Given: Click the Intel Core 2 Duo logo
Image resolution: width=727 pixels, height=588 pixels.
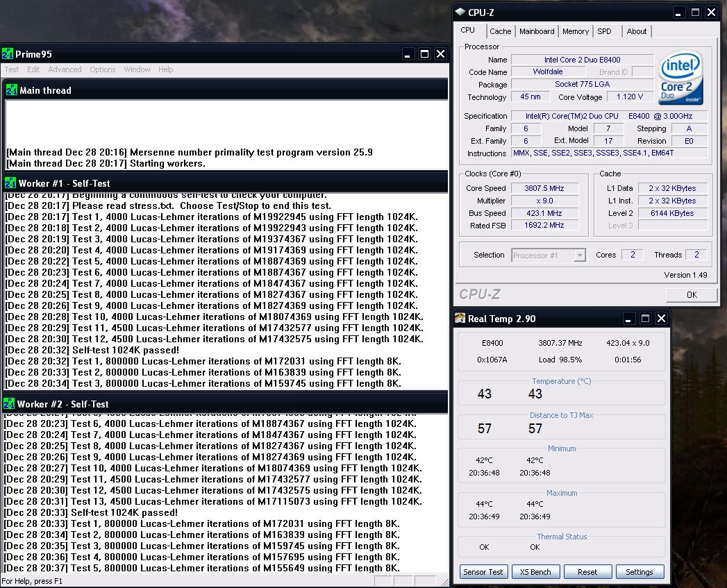Looking at the screenshot, I should 680,78.
